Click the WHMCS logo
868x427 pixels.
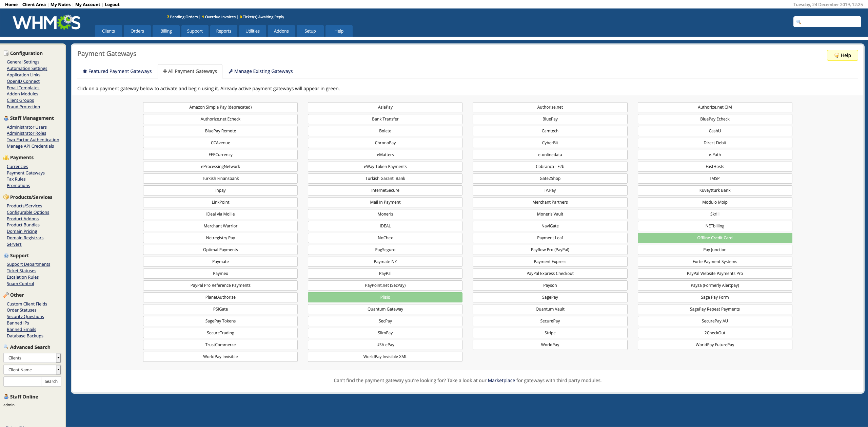tap(46, 22)
